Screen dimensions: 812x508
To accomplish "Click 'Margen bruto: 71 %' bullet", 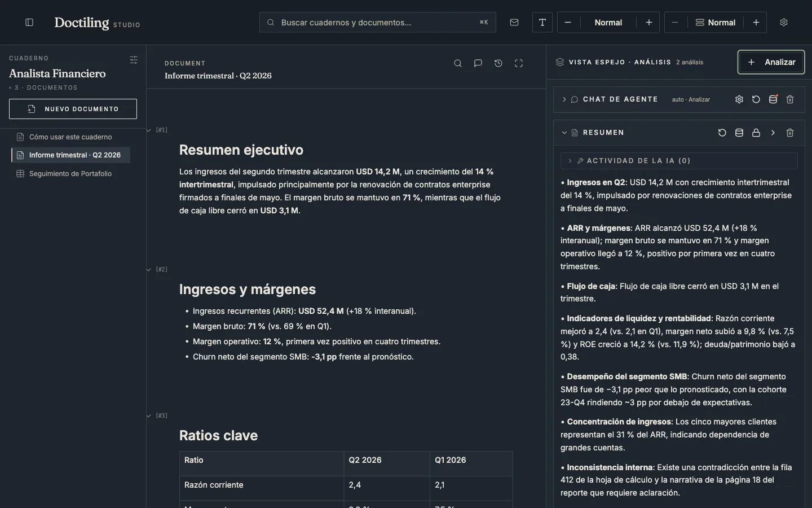I will [x=262, y=326].
